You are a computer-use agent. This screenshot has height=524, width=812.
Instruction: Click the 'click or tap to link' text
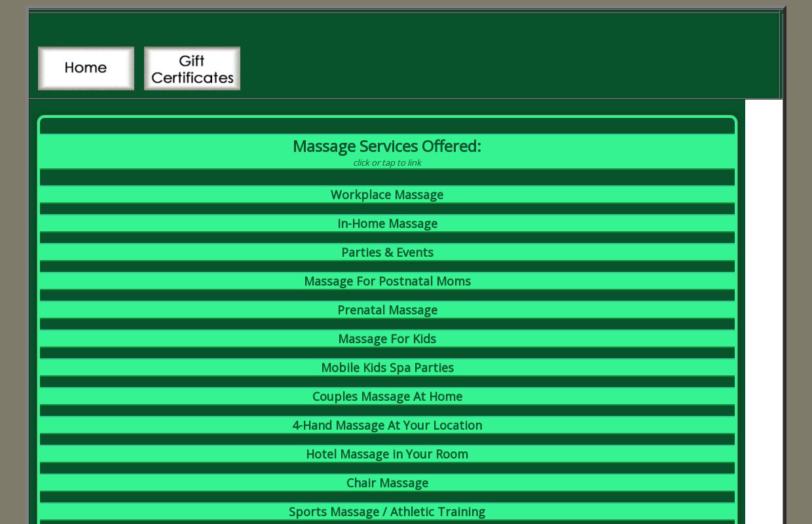tap(387, 162)
